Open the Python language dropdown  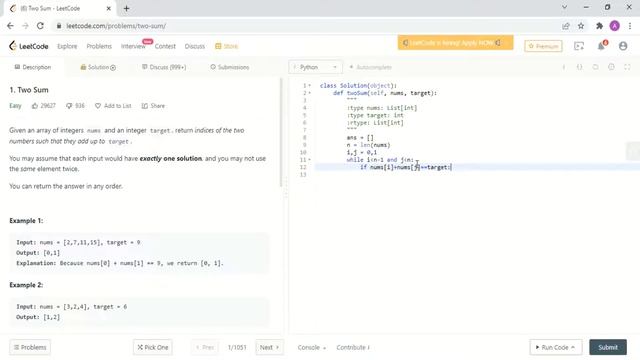pos(316,67)
